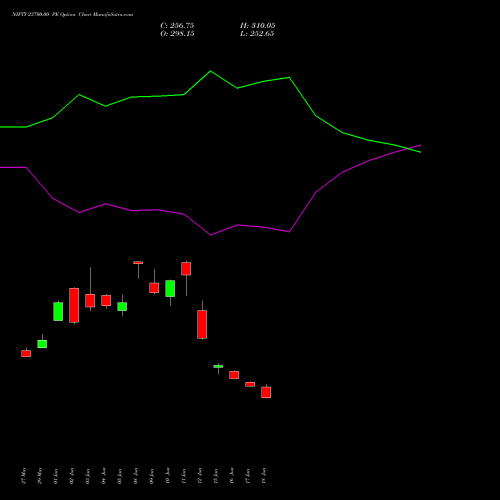Image resolution: width=500 pixels, height=500 pixels.
Task: Click the lowest trough of the purple line
Action: coord(211,235)
